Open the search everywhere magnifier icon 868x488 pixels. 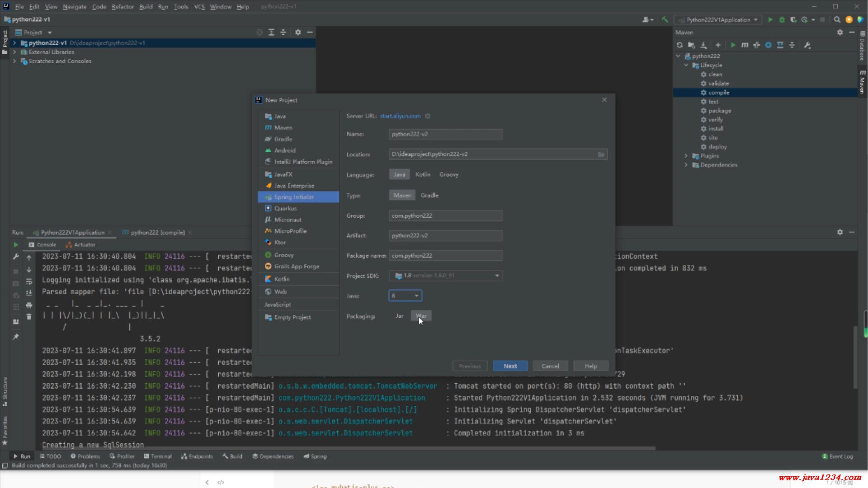[x=837, y=19]
